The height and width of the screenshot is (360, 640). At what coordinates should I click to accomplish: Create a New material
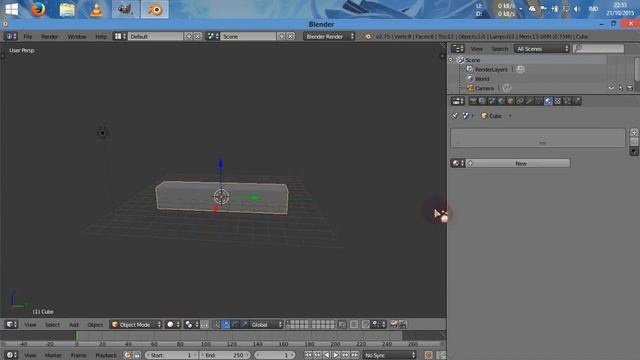coord(518,163)
